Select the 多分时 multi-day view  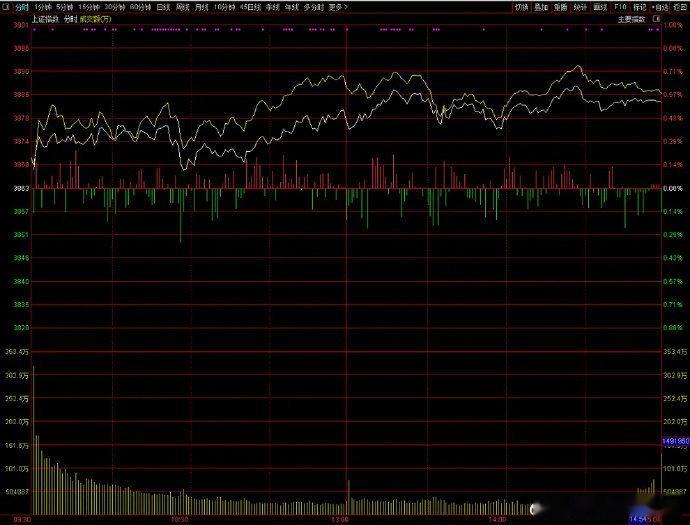314,7
